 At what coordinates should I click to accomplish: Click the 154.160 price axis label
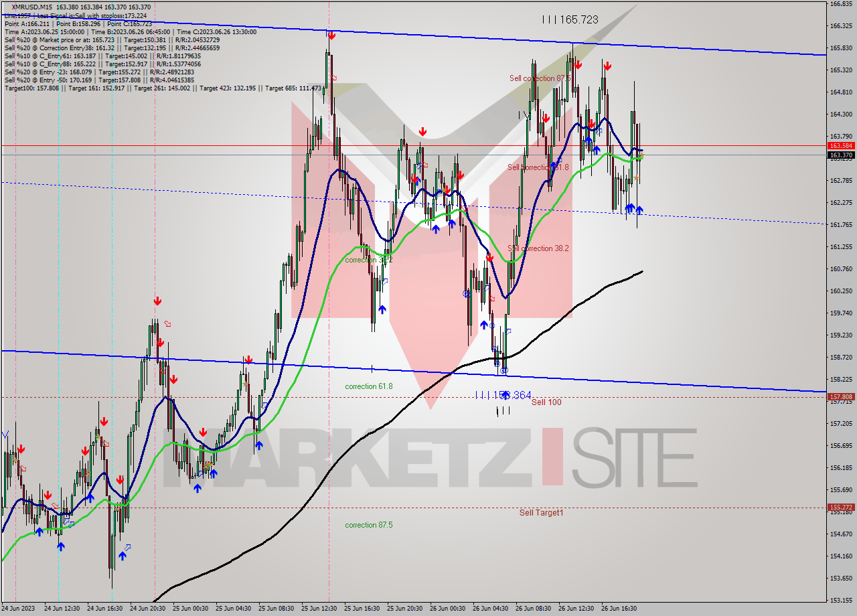[841, 556]
